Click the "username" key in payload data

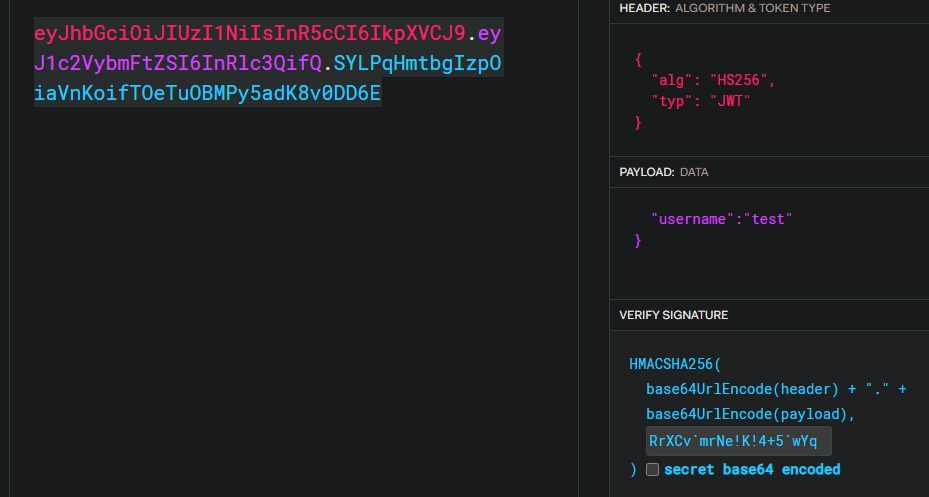[x=692, y=218]
